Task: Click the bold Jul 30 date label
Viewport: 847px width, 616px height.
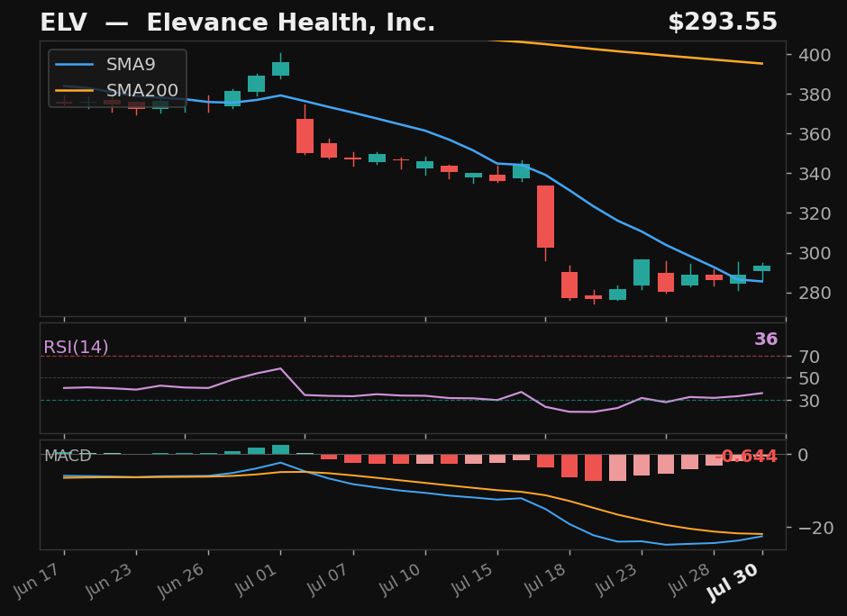Action: point(733,583)
